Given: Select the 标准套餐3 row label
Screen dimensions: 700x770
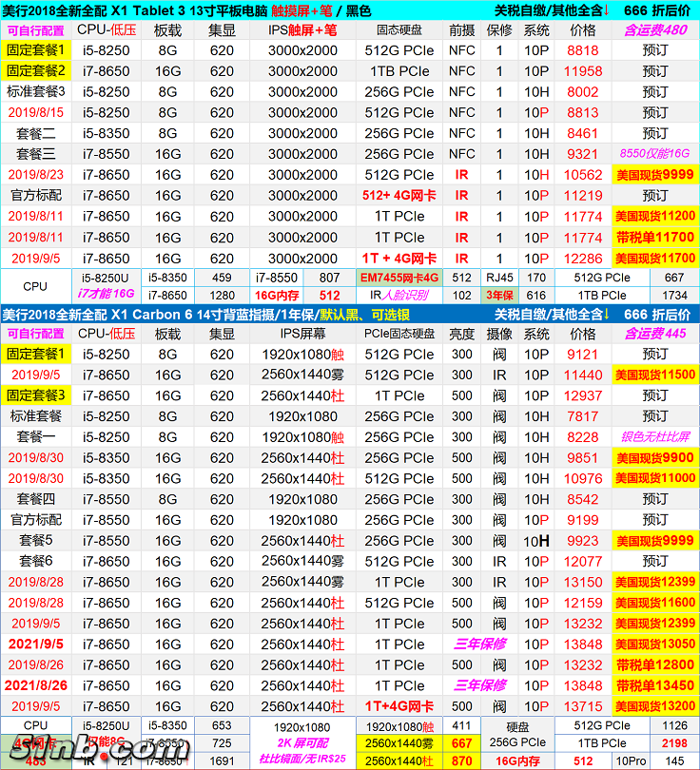Looking at the screenshot, I should (36, 92).
